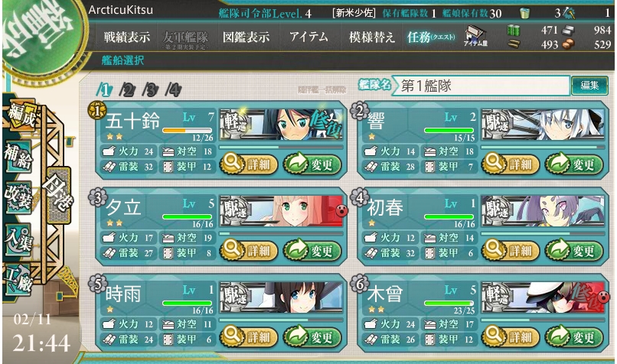Click 編集 button beside fleet name
The image size is (617, 364).
click(x=589, y=86)
